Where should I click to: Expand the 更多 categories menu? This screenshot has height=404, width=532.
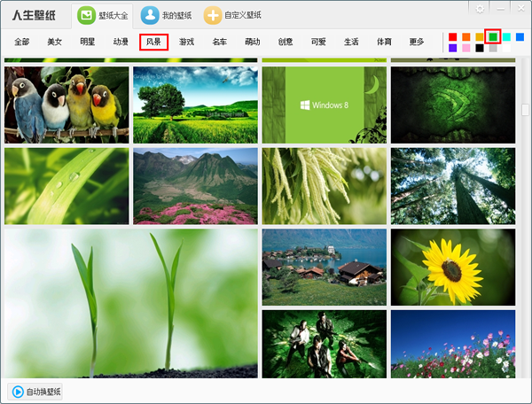pyautogui.click(x=416, y=42)
